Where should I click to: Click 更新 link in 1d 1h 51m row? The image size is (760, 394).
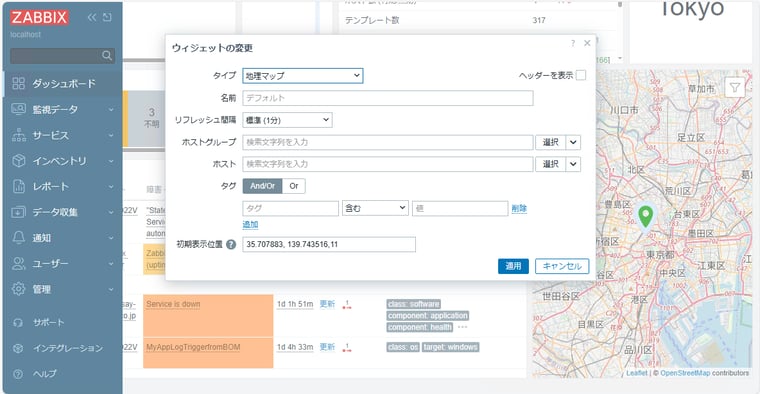coord(327,304)
